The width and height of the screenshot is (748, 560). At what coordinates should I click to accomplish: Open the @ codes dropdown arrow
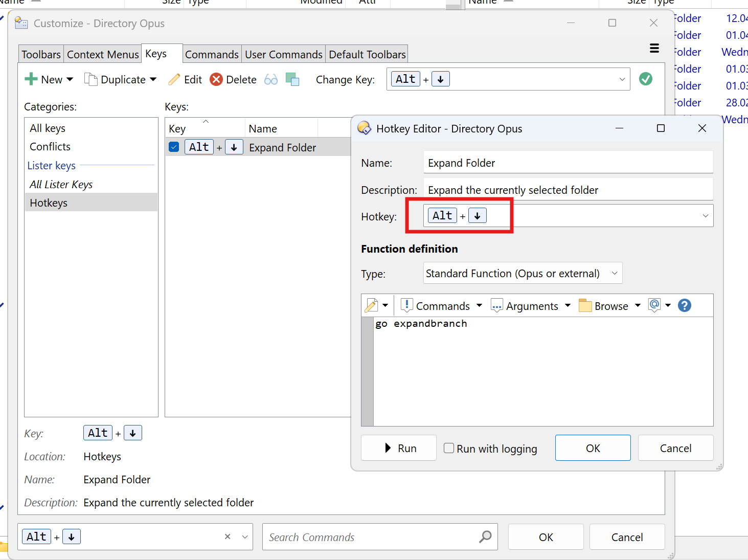point(668,306)
